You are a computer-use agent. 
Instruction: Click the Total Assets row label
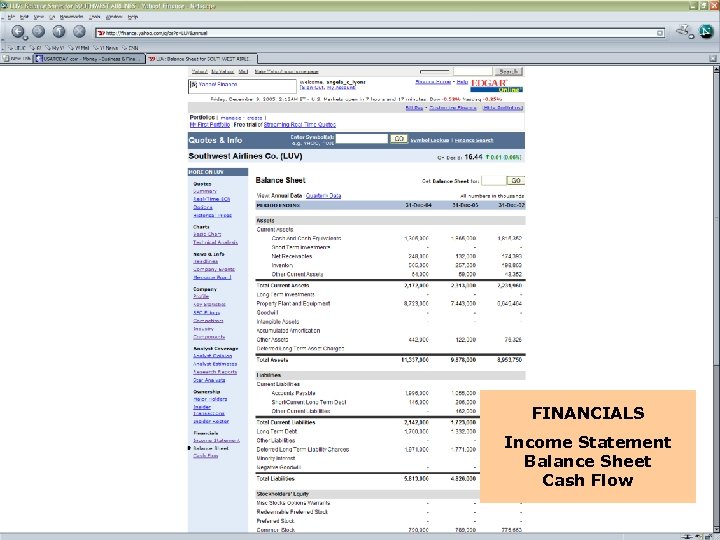[x=272, y=360]
